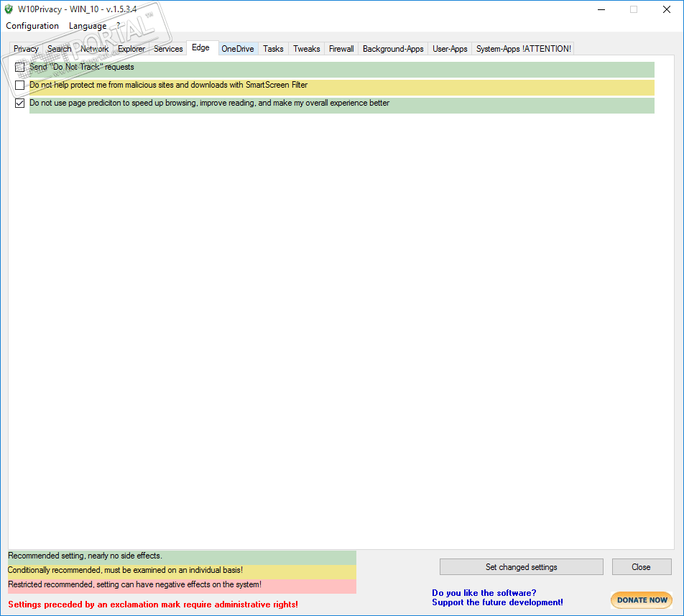The image size is (684, 616).
Task: Switch to the Services tab
Action: point(168,49)
